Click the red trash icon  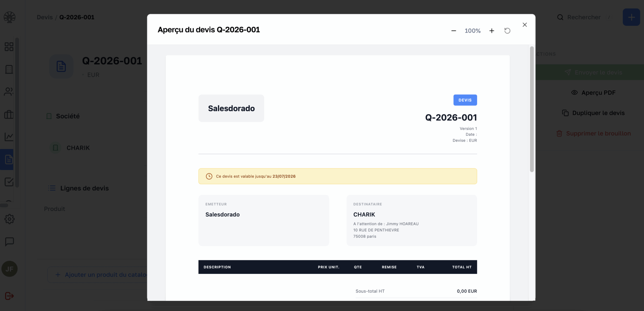click(x=559, y=133)
